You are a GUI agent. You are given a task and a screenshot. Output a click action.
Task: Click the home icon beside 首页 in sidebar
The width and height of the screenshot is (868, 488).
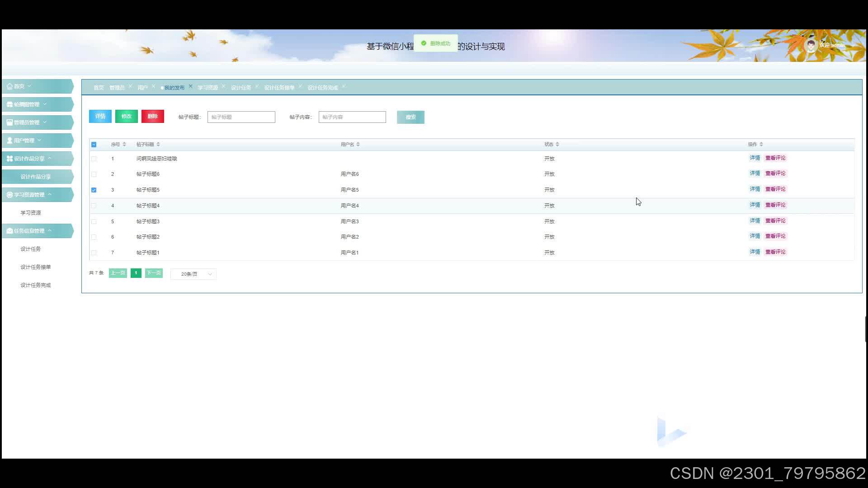(9, 86)
